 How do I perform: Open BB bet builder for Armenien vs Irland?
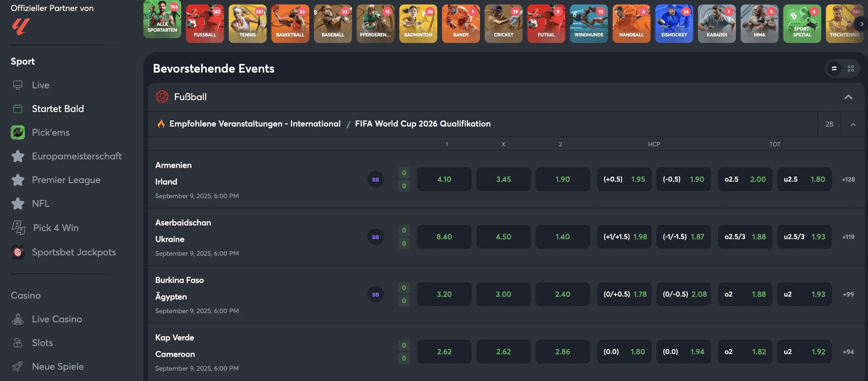pos(375,180)
